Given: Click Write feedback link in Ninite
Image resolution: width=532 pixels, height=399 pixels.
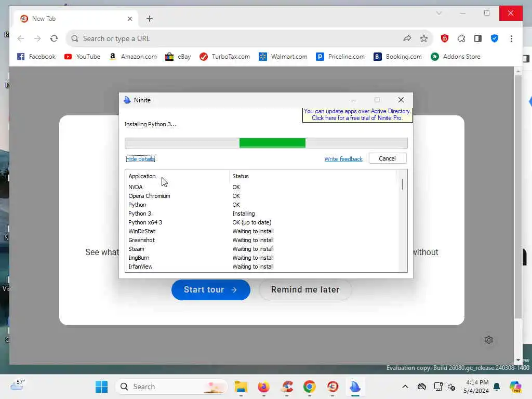Looking at the screenshot, I should point(343,159).
